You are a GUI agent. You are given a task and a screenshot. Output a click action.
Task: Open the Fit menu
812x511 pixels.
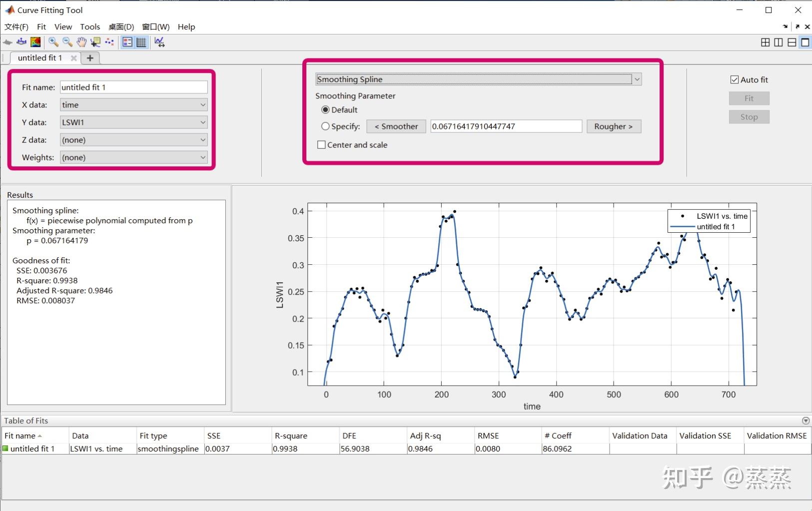tap(41, 27)
